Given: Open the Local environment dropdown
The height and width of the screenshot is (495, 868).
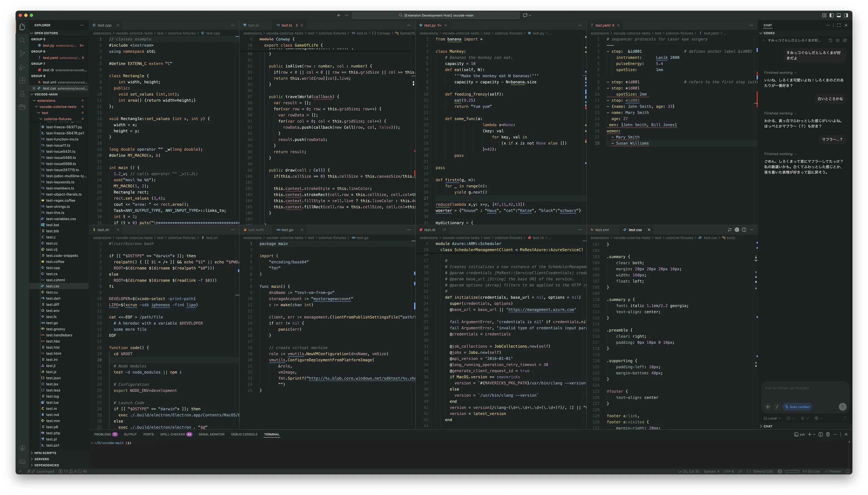Looking at the screenshot, I should click(x=772, y=418).
